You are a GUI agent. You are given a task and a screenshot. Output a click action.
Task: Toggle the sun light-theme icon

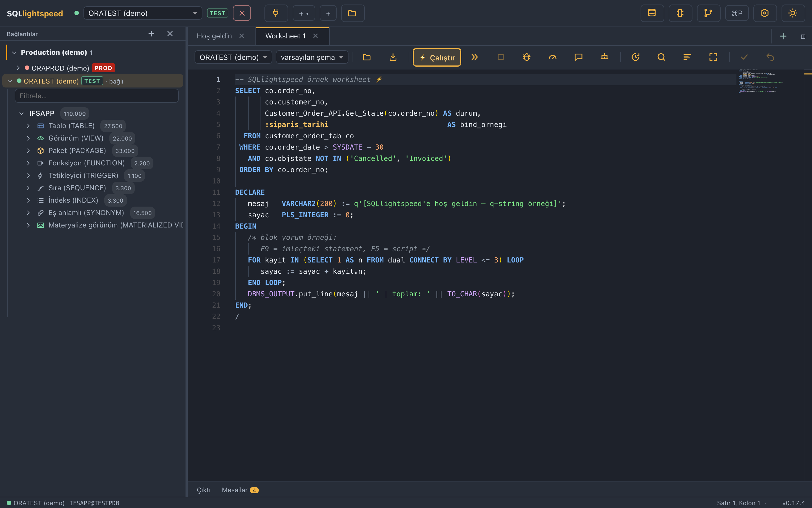(793, 13)
